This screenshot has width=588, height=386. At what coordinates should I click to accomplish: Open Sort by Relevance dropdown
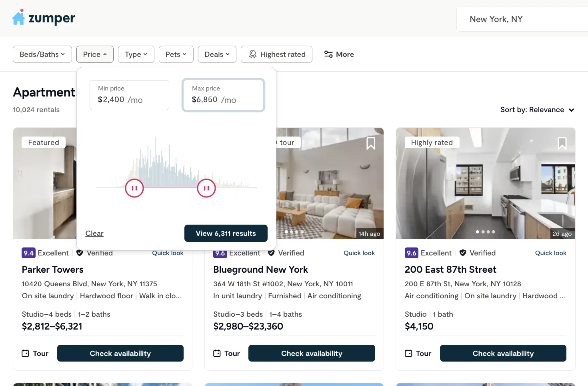coord(537,110)
